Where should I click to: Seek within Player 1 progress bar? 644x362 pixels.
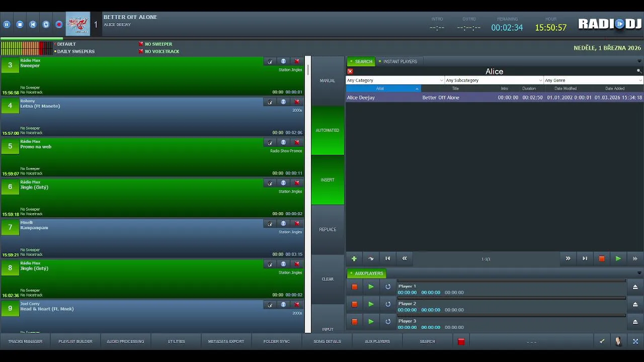(512, 281)
